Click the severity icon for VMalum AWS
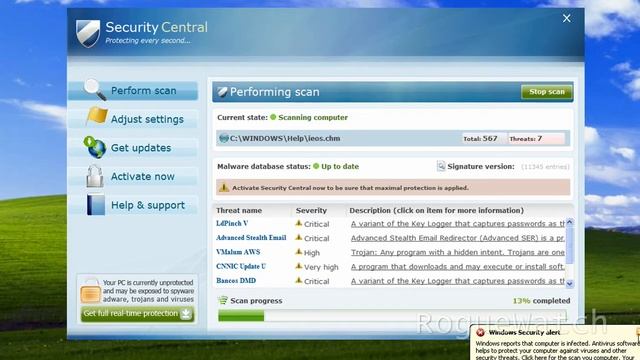The width and height of the screenshot is (640, 360). click(299, 252)
